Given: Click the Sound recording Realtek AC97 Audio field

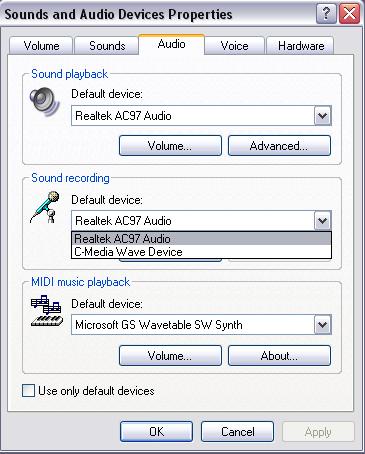Looking at the screenshot, I should tap(201, 220).
